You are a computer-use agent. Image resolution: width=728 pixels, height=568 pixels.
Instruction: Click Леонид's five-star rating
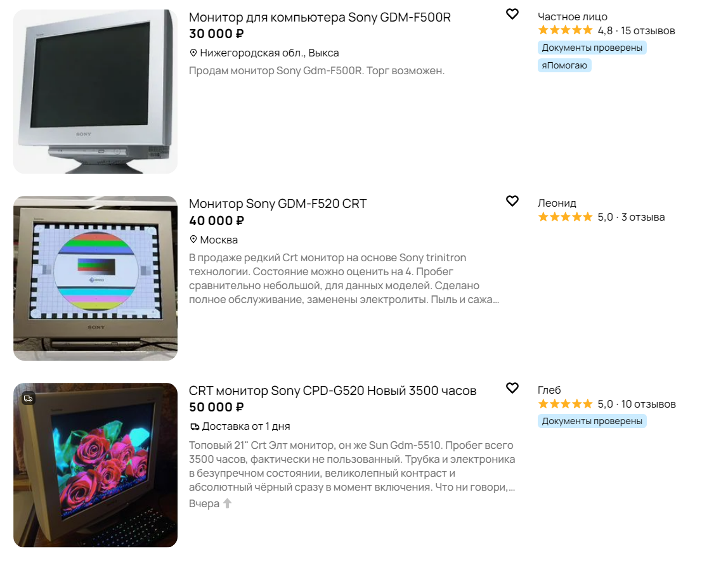(x=565, y=217)
